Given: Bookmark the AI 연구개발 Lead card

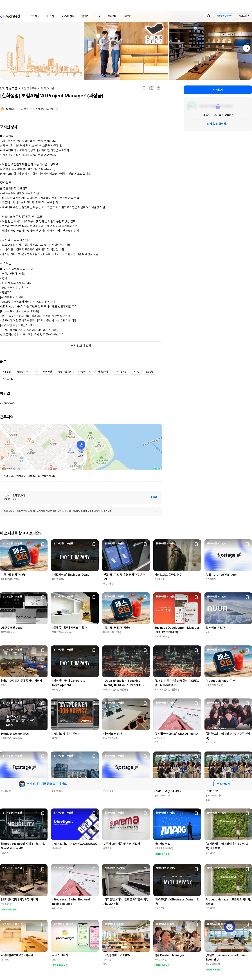Looking at the screenshot, I should (43, 597).
